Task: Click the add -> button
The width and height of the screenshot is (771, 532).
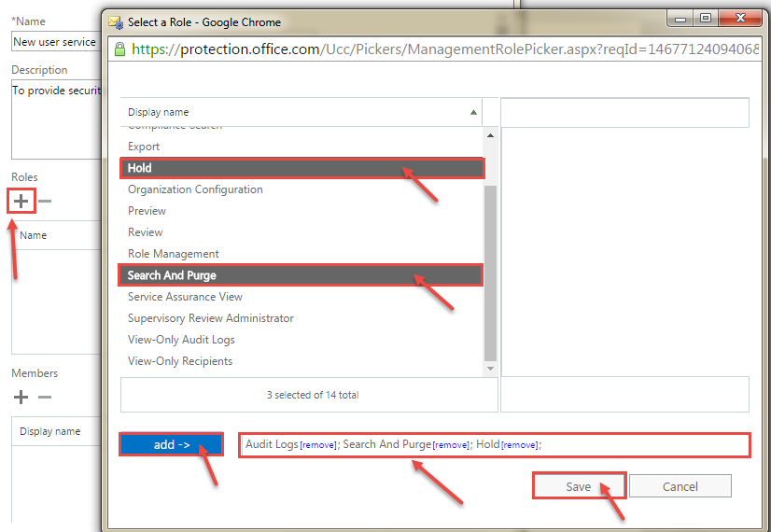Action: (x=172, y=444)
